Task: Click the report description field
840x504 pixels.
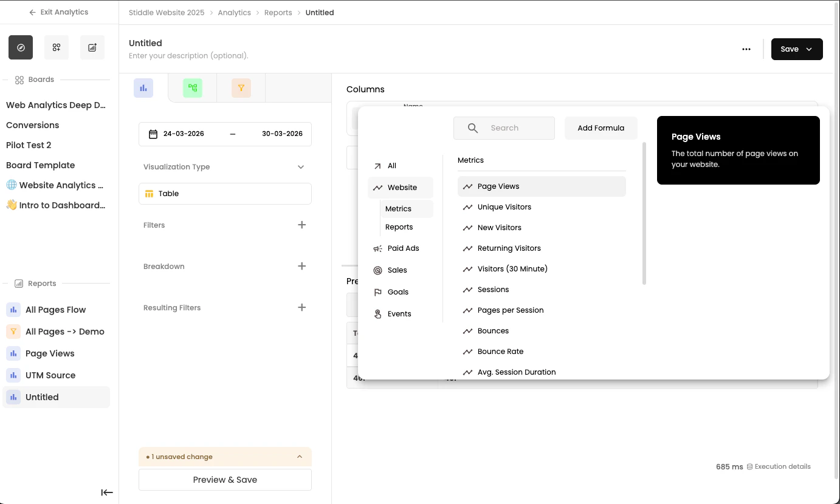Action: point(188,56)
